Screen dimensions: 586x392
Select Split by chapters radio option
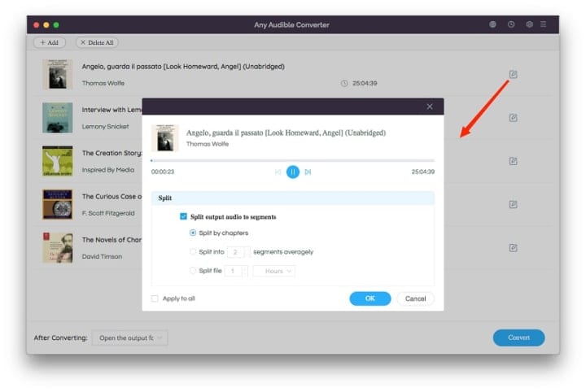pyautogui.click(x=192, y=233)
